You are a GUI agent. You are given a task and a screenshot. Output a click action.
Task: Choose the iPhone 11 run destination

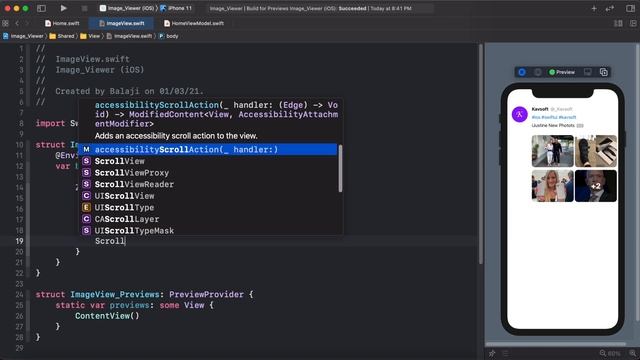click(176, 8)
